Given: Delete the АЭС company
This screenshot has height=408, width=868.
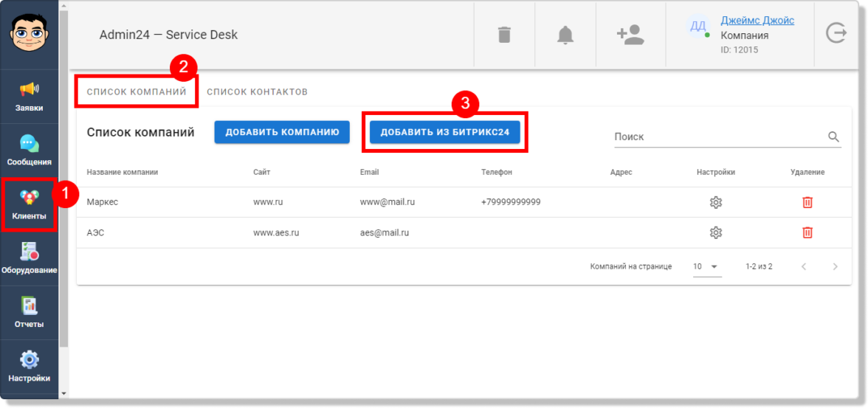Looking at the screenshot, I should pyautogui.click(x=807, y=232).
